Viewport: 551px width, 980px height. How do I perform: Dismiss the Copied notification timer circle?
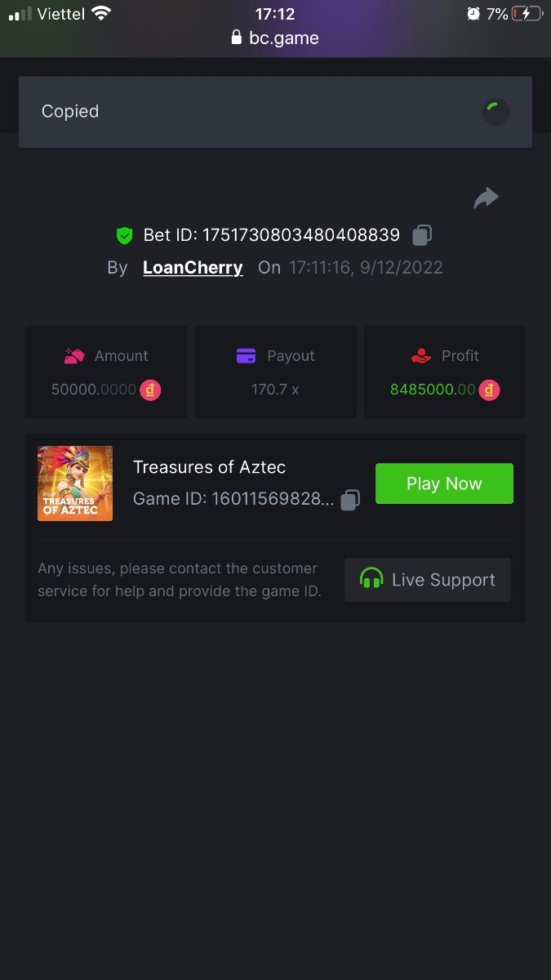[495, 112]
